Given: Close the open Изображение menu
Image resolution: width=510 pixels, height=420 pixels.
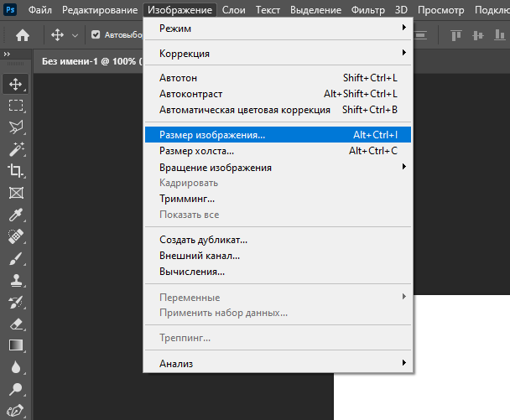Looking at the screenshot, I should [x=180, y=10].
